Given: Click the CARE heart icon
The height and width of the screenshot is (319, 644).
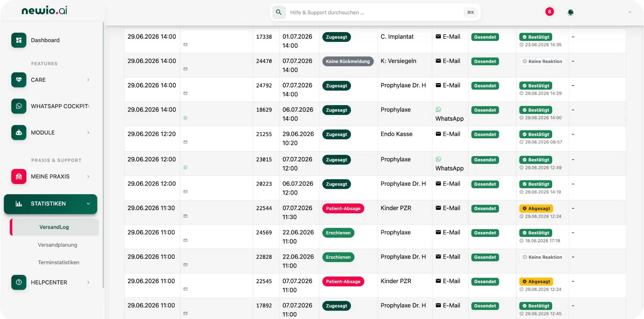Looking at the screenshot, I should coord(19,80).
